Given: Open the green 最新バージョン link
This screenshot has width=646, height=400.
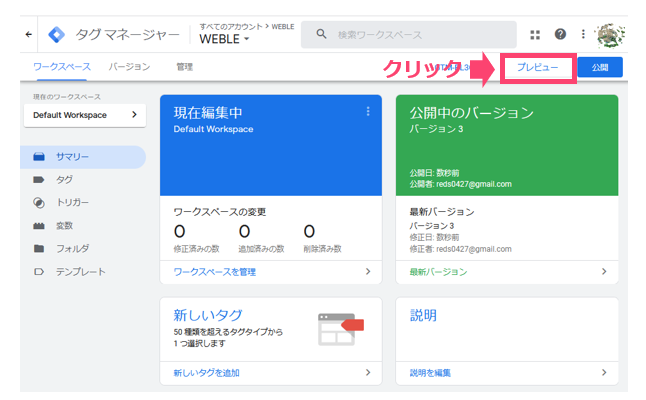Looking at the screenshot, I should (438, 272).
